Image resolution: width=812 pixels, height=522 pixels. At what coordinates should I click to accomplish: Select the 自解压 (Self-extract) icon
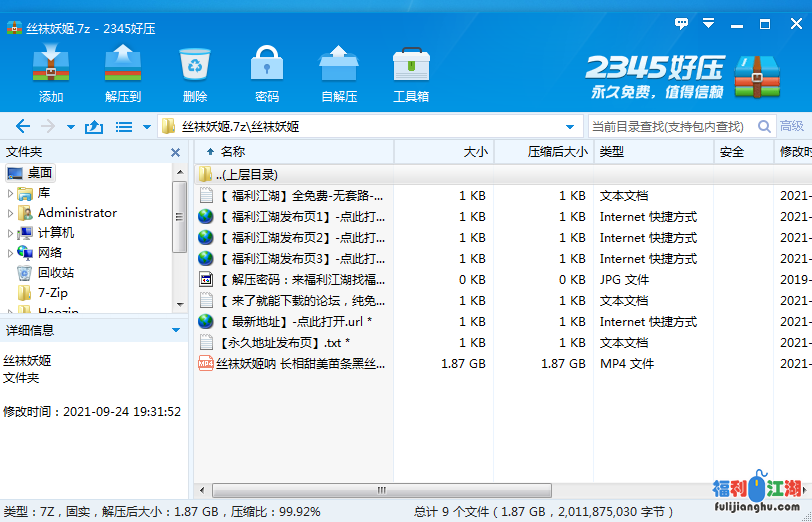(339, 74)
